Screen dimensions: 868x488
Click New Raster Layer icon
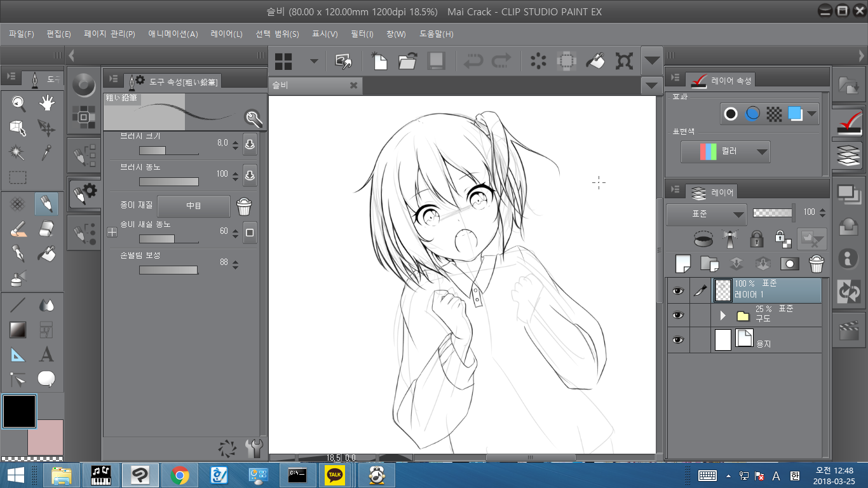pyautogui.click(x=682, y=263)
